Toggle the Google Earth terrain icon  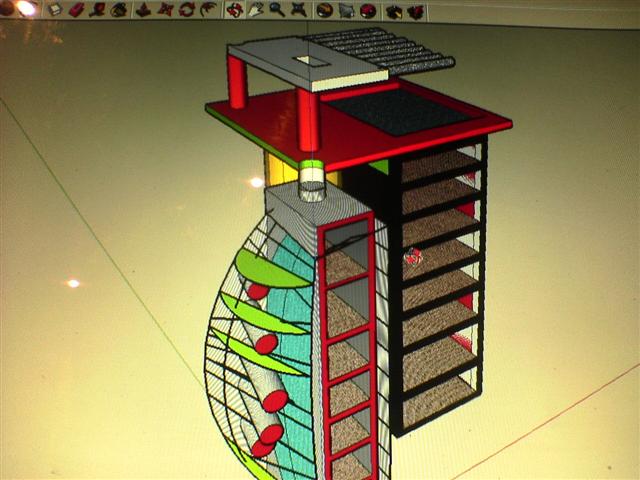pyautogui.click(x=347, y=10)
